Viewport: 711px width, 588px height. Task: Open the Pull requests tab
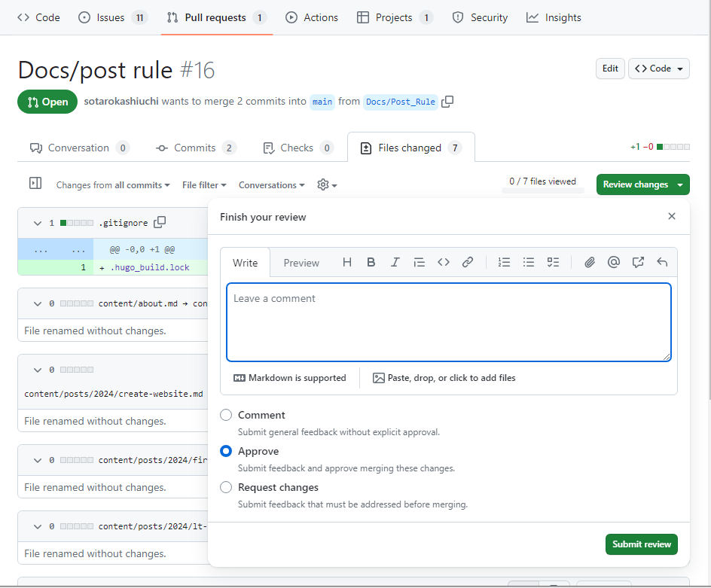(x=216, y=17)
